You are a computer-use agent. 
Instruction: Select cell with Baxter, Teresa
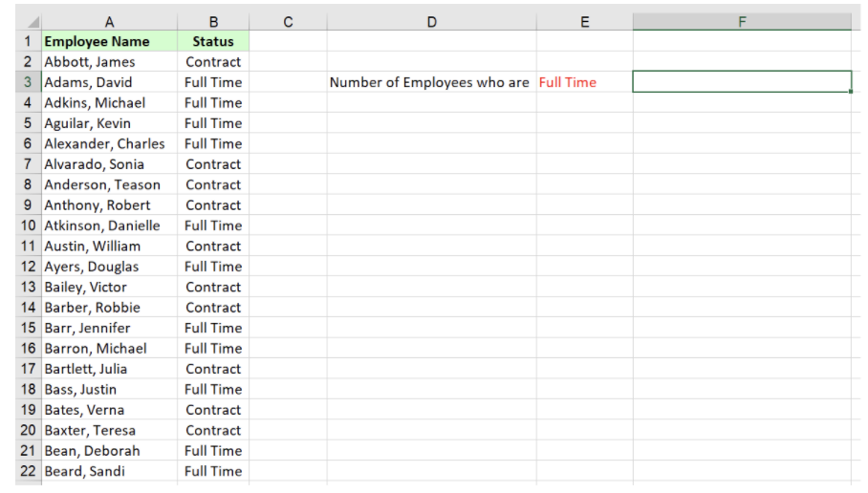tap(110, 430)
